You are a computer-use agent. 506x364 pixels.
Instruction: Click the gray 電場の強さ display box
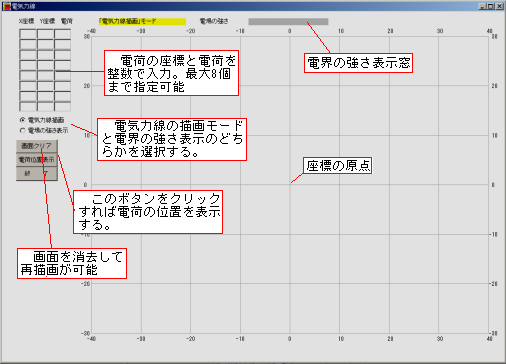coord(288,22)
